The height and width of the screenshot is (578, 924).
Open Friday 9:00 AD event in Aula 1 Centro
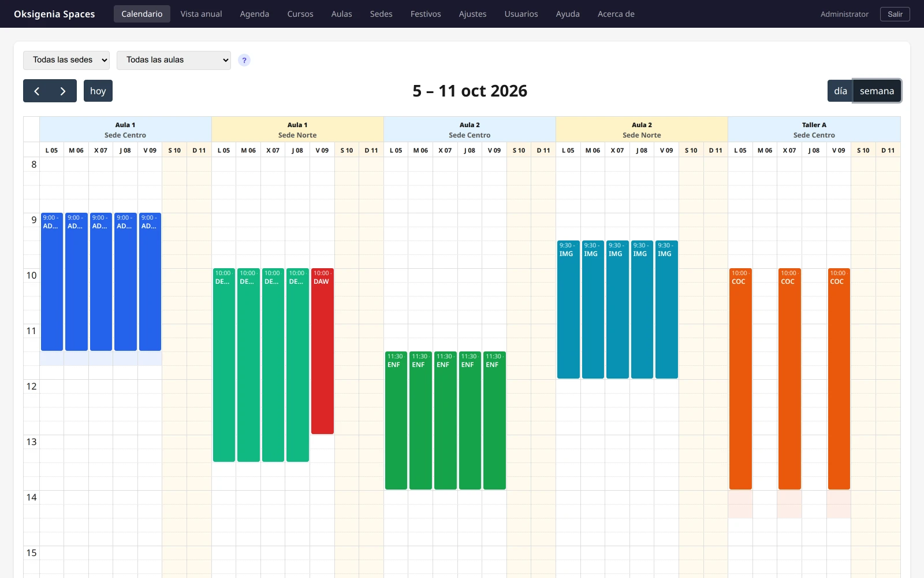click(150, 281)
